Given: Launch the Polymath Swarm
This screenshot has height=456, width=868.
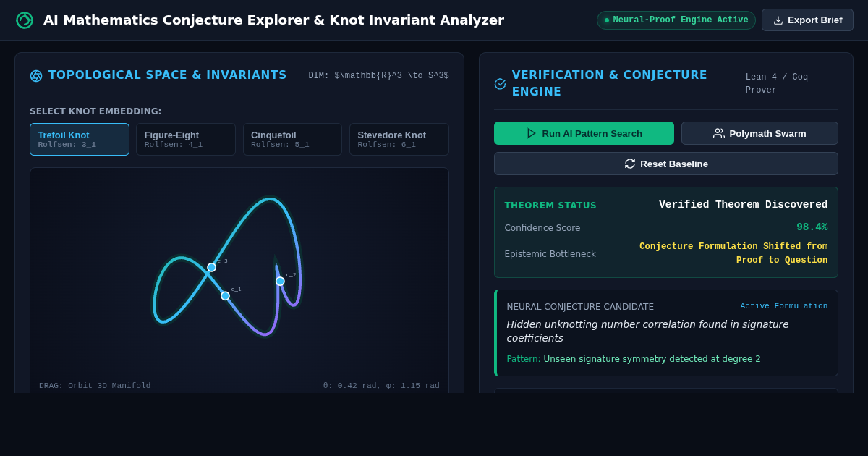Looking at the screenshot, I should pyautogui.click(x=759, y=133).
